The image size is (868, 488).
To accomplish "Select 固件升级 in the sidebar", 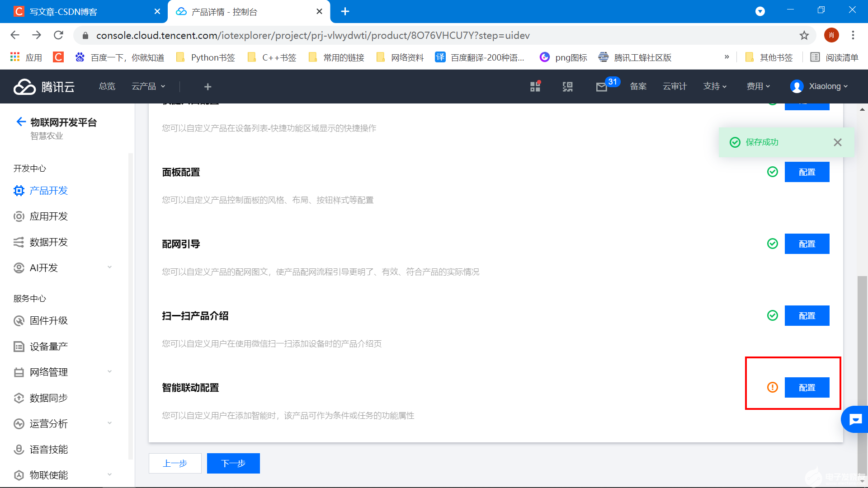I will tap(49, 321).
